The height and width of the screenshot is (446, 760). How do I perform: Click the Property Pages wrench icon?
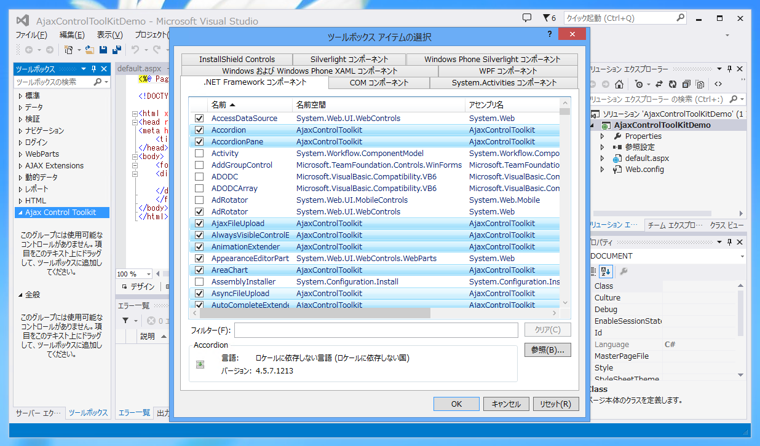coord(624,271)
